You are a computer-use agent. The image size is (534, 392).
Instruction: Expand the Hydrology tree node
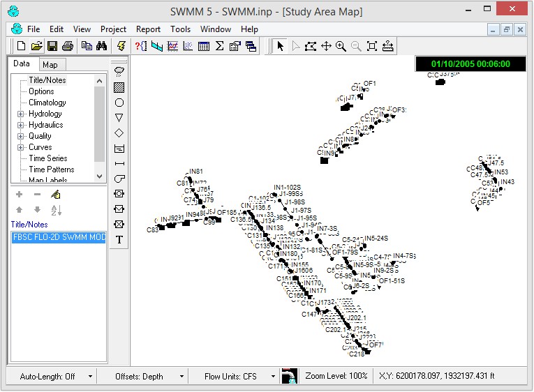pyautogui.click(x=21, y=114)
